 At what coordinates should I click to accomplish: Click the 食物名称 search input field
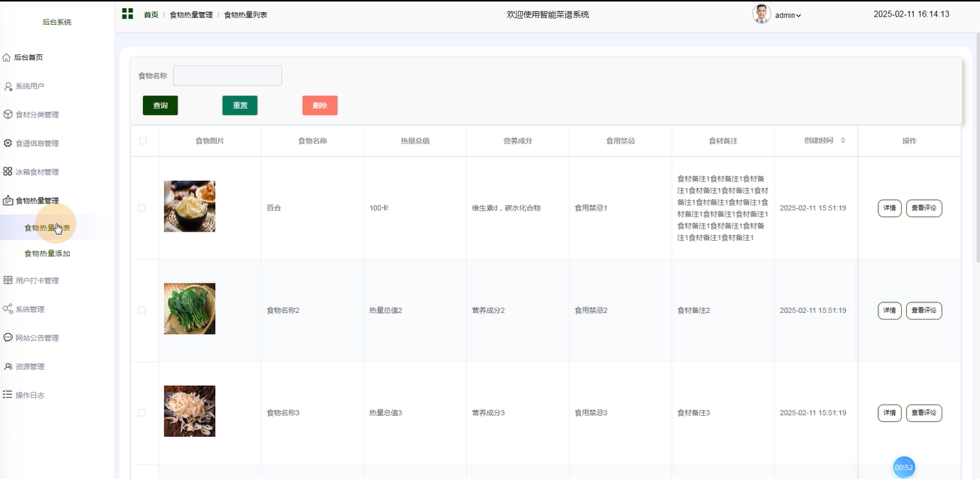(x=227, y=76)
